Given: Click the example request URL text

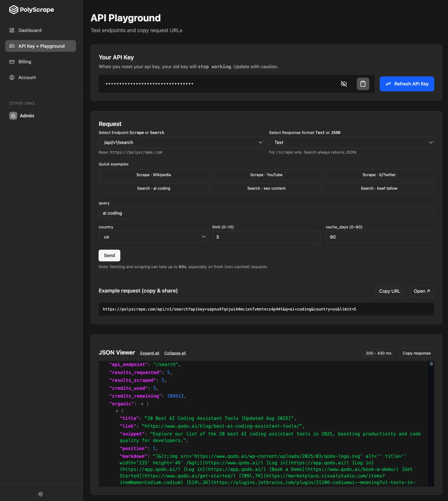Looking at the screenshot, I should pos(229,309).
